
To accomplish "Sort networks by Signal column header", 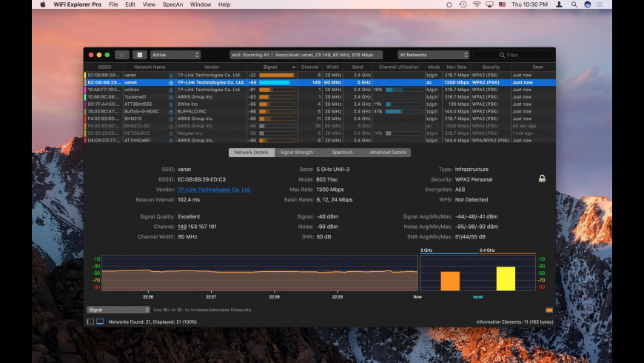I will [x=270, y=67].
